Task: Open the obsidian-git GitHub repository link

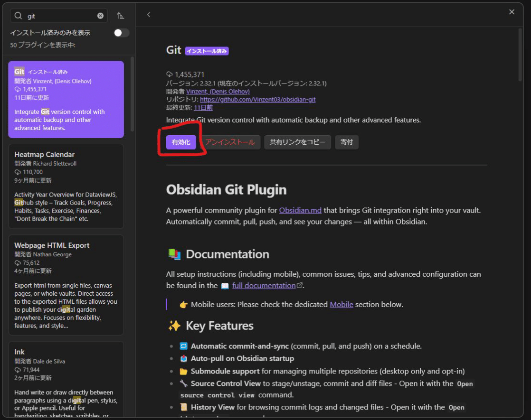Action: click(258, 100)
